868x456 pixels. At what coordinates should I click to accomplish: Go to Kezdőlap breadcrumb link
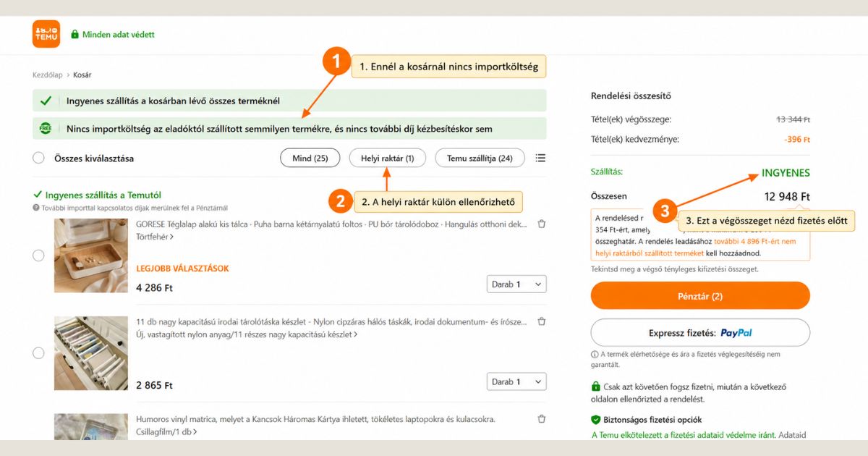pyautogui.click(x=47, y=75)
